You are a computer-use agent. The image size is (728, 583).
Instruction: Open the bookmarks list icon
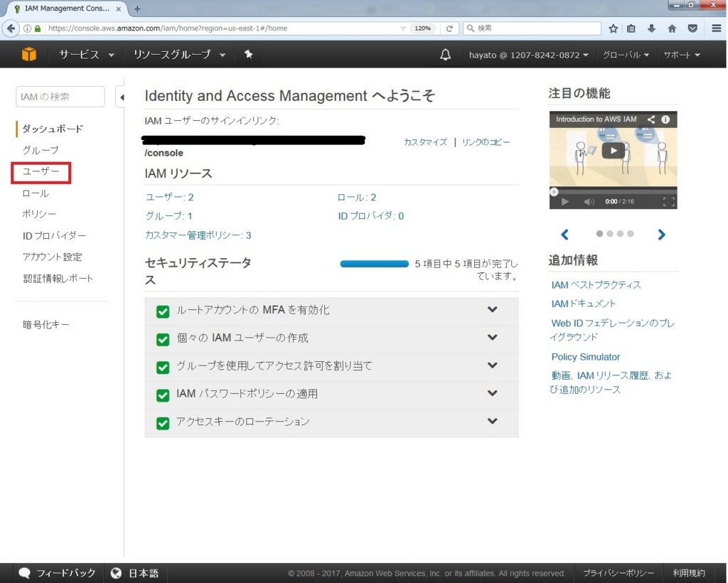[x=631, y=28]
